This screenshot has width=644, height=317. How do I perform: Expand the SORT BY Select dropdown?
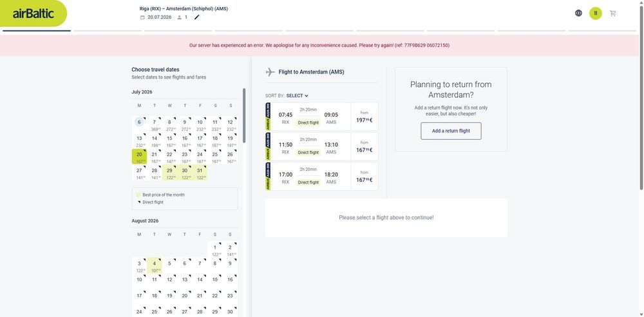click(x=297, y=96)
